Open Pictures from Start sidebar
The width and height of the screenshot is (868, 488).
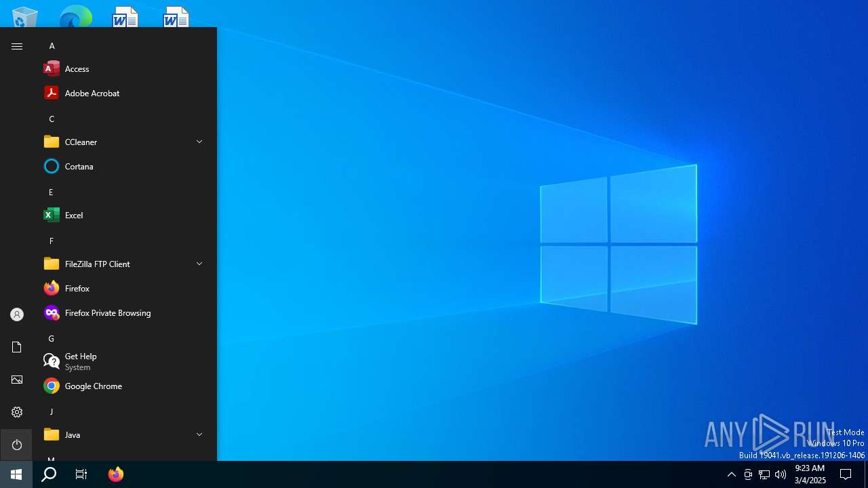pos(17,380)
